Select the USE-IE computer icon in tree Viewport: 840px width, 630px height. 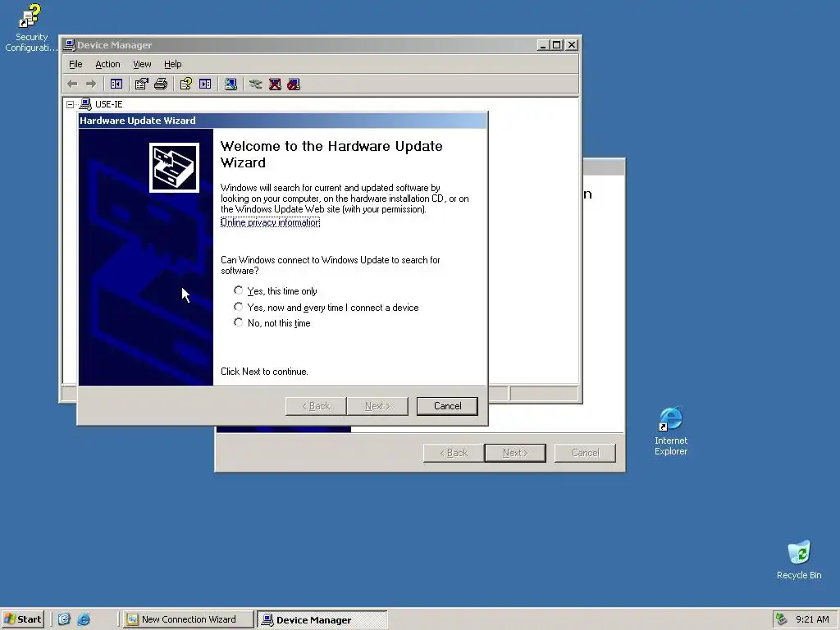pyautogui.click(x=85, y=104)
